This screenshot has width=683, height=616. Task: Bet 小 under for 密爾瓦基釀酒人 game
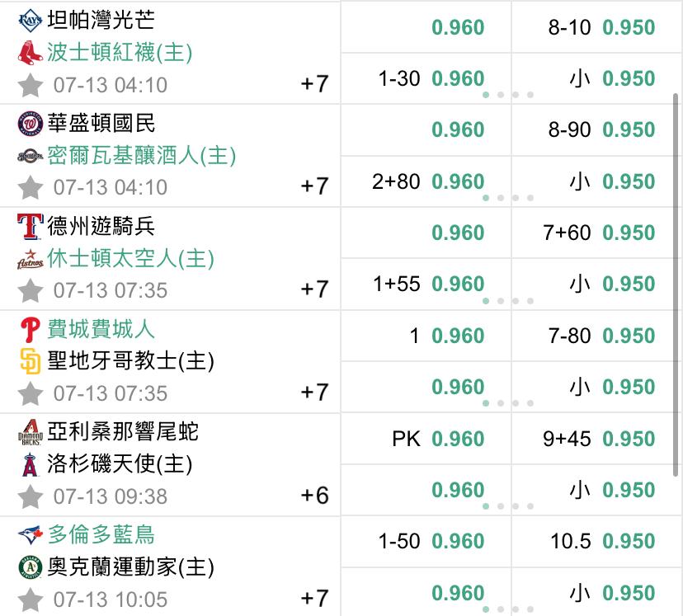597,181
